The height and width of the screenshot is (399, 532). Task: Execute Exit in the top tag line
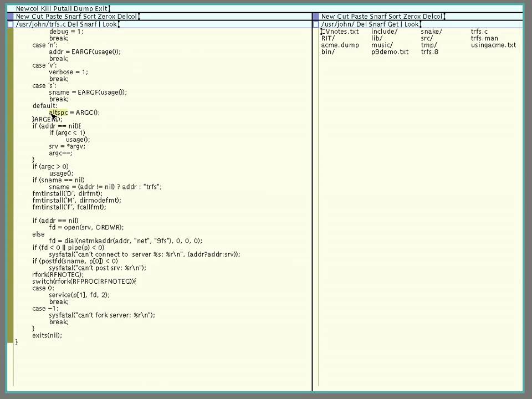point(101,8)
